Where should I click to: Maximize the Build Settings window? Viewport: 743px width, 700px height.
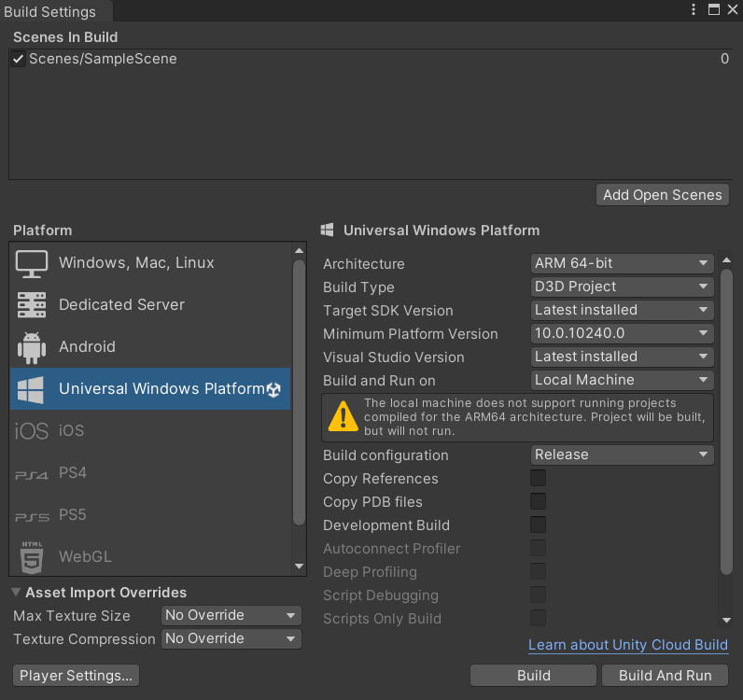(x=714, y=9)
